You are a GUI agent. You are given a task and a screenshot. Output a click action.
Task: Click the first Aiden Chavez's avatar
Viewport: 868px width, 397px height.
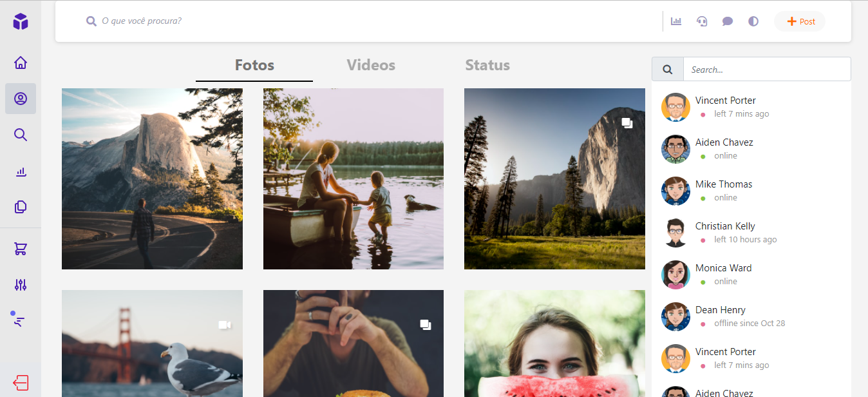point(675,149)
